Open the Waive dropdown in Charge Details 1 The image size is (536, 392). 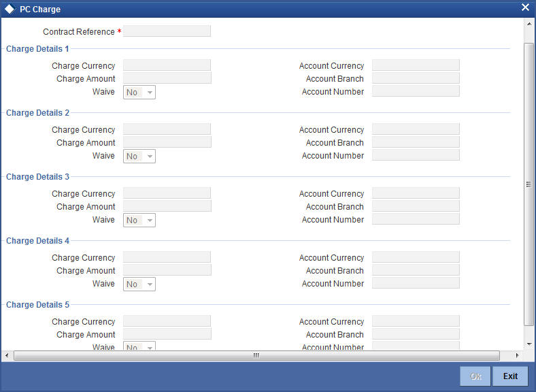[x=139, y=93]
